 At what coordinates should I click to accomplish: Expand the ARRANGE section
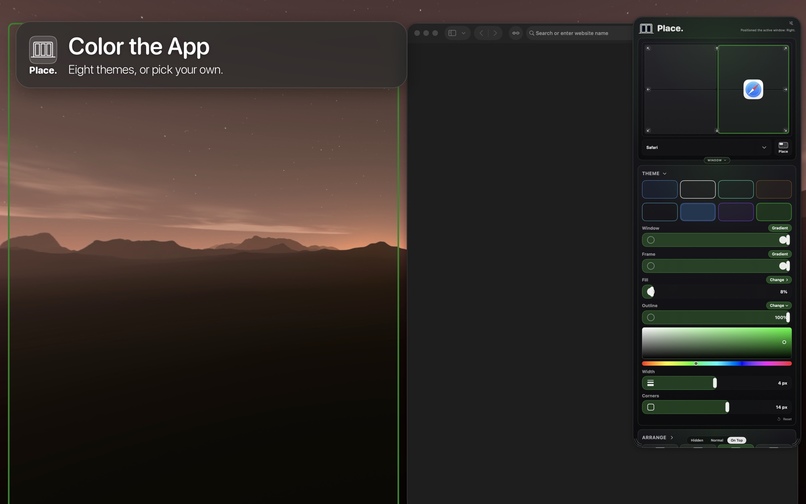click(657, 438)
